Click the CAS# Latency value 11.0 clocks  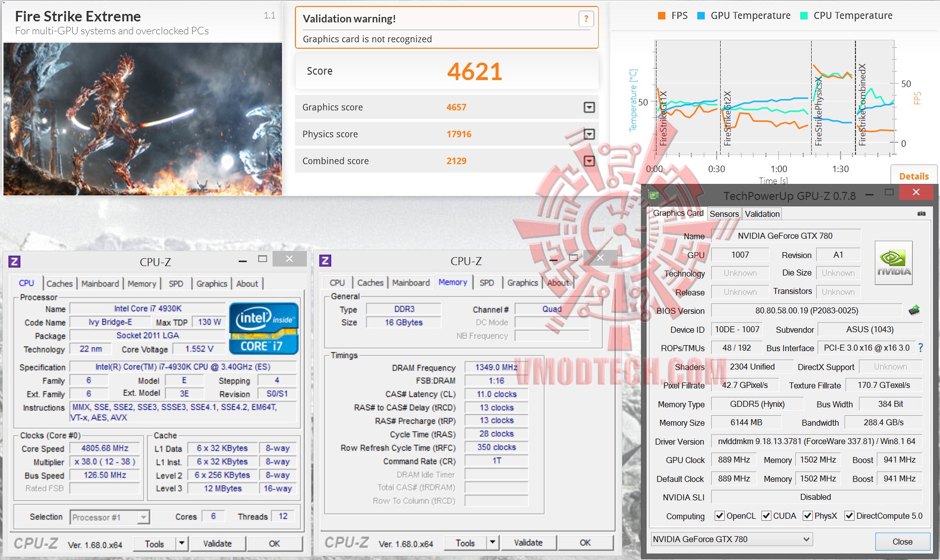496,394
